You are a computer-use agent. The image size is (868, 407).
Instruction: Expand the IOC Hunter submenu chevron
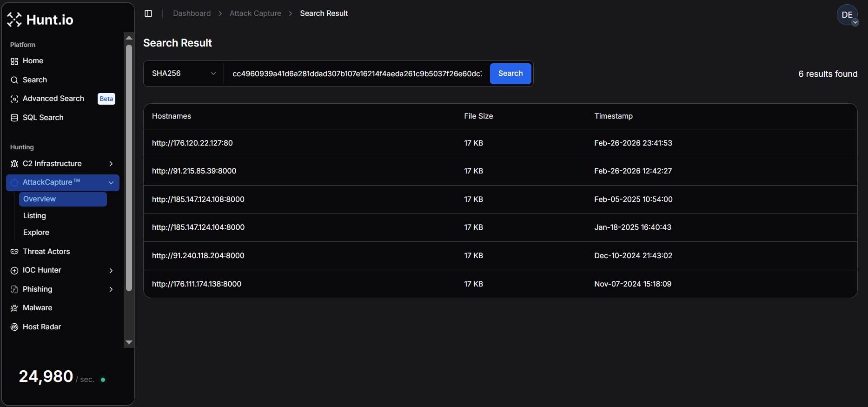point(111,270)
